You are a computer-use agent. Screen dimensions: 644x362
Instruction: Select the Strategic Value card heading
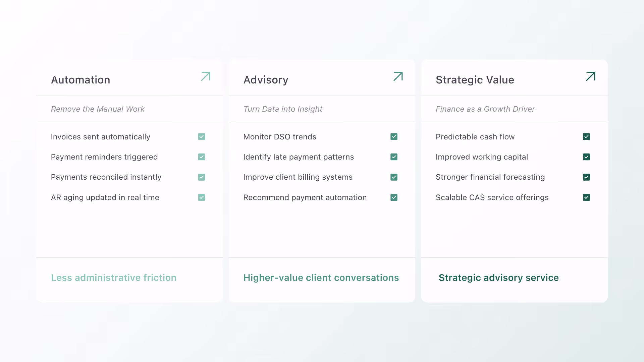(475, 80)
